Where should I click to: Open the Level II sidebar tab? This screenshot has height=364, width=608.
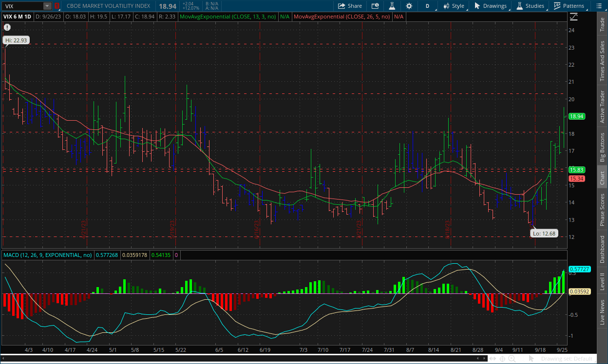tap(602, 281)
